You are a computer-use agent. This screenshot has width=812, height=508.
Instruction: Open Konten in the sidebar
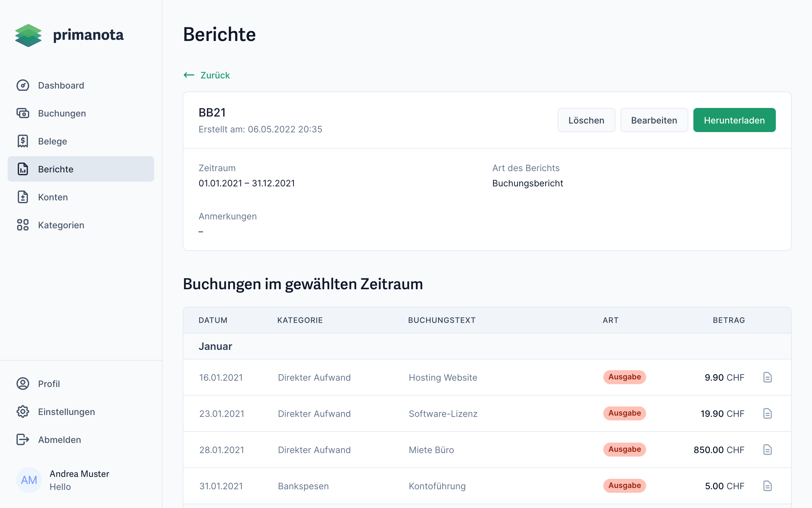(81, 197)
